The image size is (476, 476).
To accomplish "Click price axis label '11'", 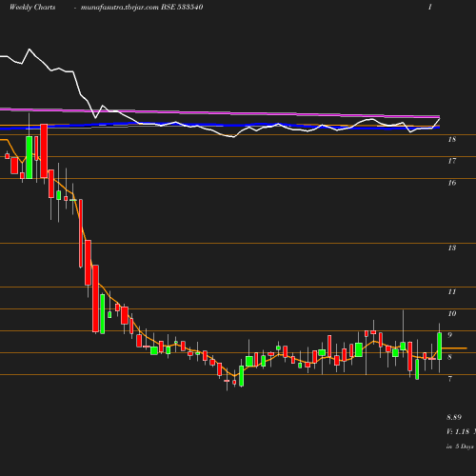I will tap(452, 291).
